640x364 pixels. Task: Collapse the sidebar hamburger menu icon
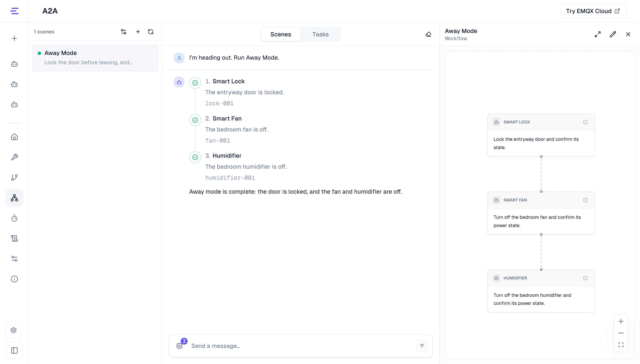(x=14, y=11)
